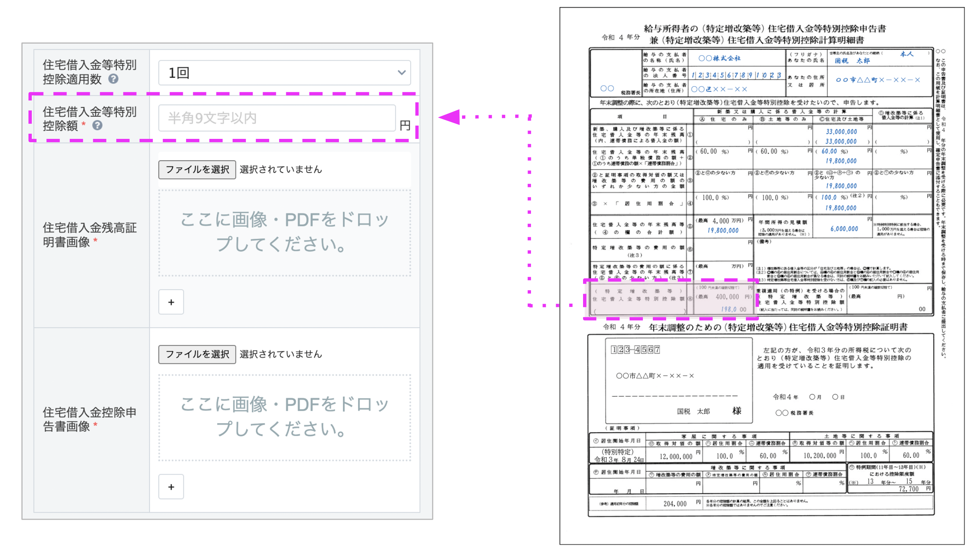Click the plus button under 残高証明書 drop zone
This screenshot has width=980, height=557.
[x=171, y=302]
